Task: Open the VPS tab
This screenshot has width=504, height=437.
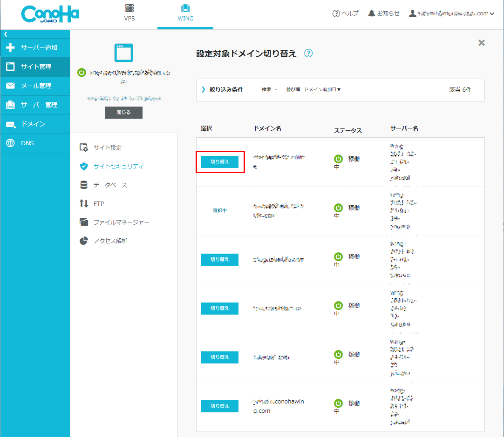Action: [x=129, y=13]
